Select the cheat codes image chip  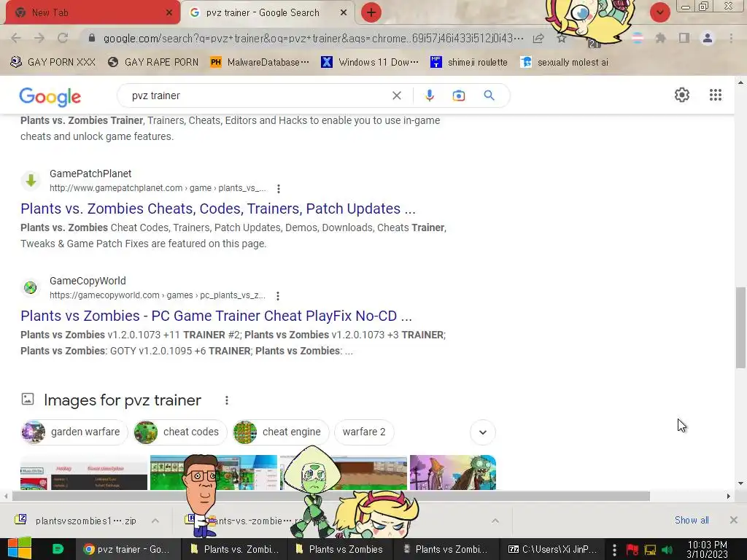point(179,432)
